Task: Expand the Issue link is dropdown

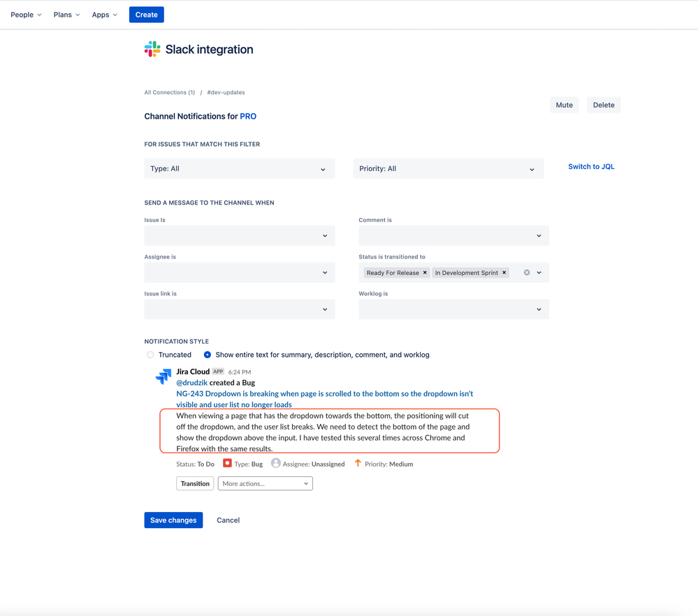Action: [240, 309]
